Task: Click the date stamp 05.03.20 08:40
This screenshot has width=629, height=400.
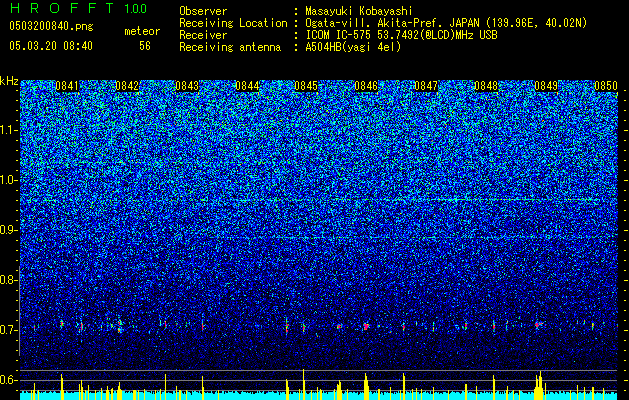Action: tap(51, 46)
